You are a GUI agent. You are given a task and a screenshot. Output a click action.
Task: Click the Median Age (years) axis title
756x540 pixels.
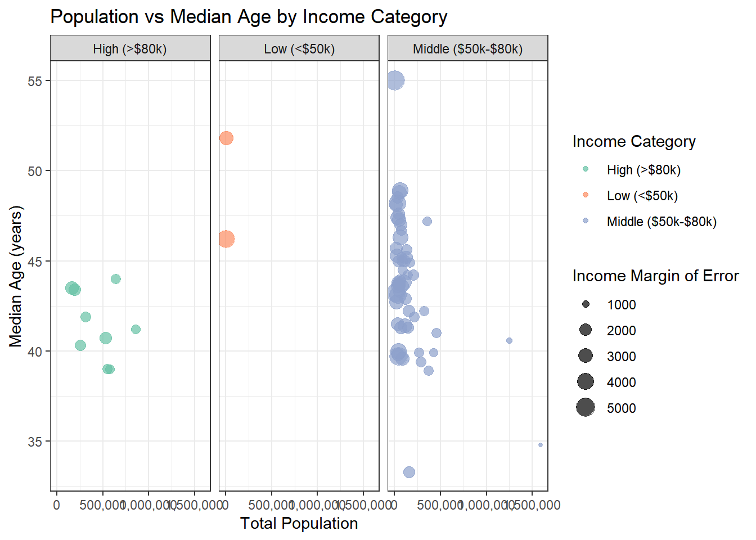15,276
